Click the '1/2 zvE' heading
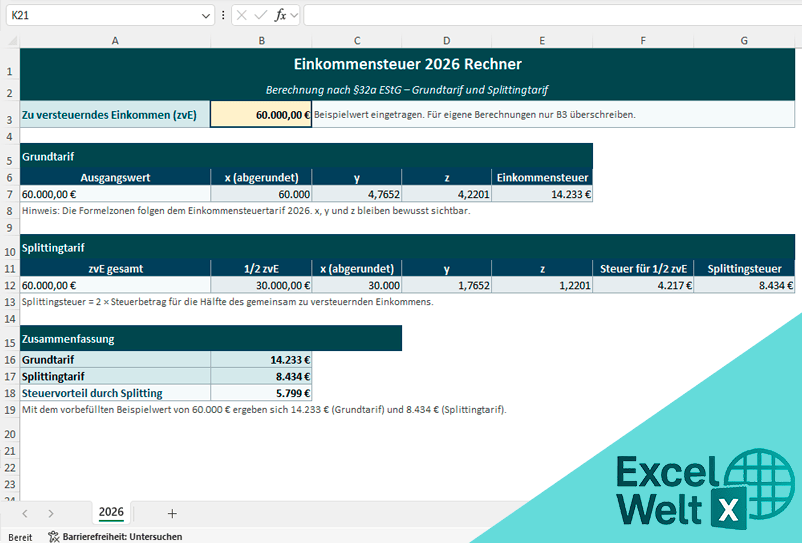This screenshot has height=543, width=802. 261,268
